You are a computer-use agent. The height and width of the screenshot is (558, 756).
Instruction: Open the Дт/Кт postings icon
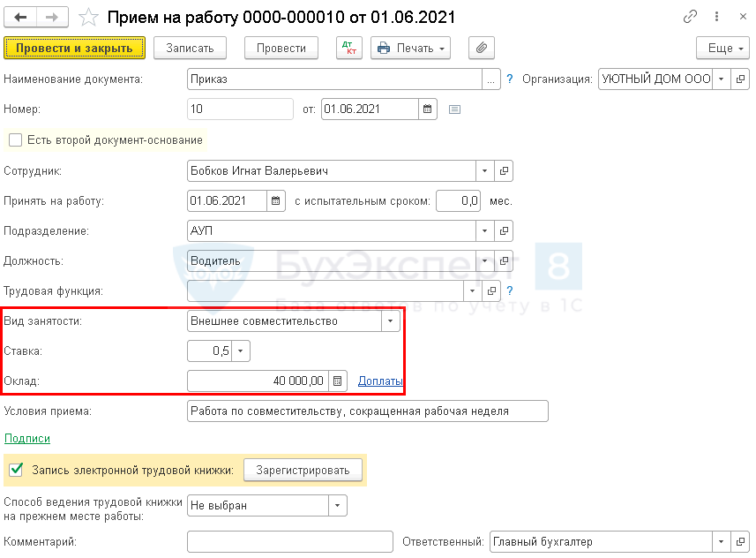[x=349, y=48]
